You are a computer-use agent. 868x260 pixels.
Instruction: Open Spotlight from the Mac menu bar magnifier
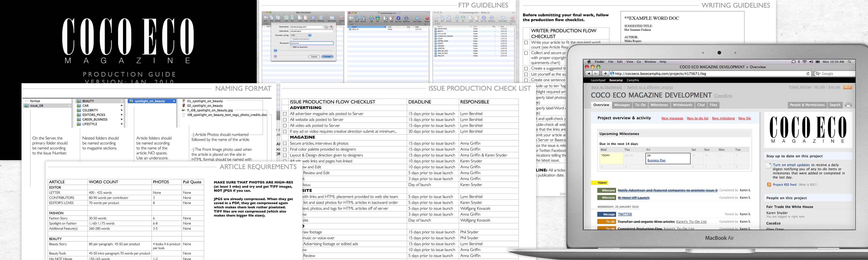849,62
